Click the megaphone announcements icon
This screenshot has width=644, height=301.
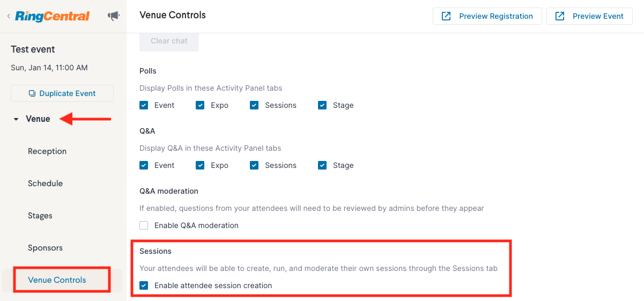[114, 16]
